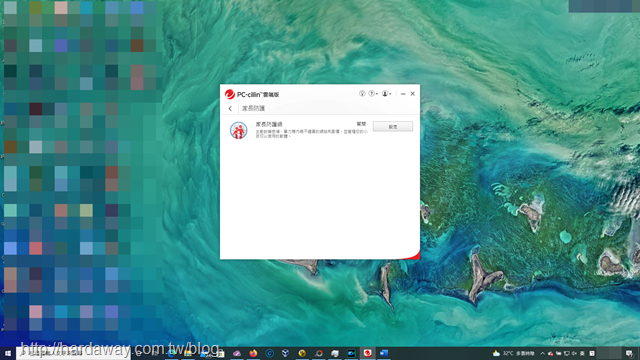
Task: Open the dark teal camera taskbar icon
Action: coord(351,353)
